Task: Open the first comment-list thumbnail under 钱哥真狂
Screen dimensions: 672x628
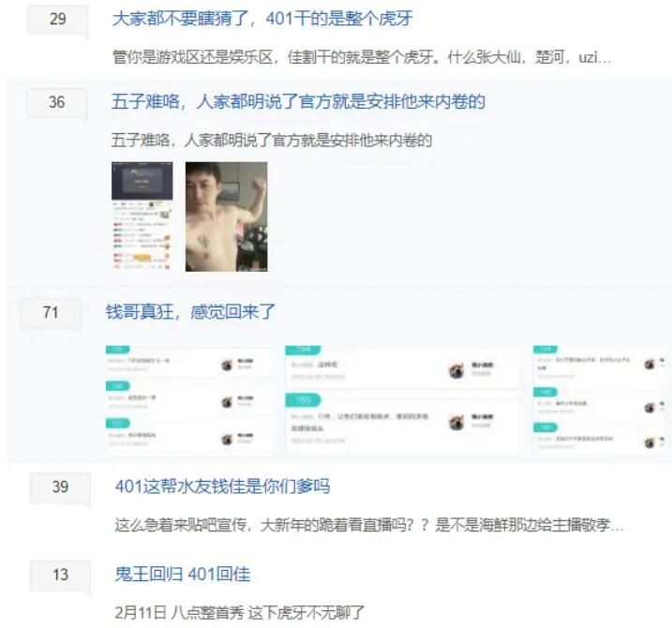Action: (x=189, y=399)
